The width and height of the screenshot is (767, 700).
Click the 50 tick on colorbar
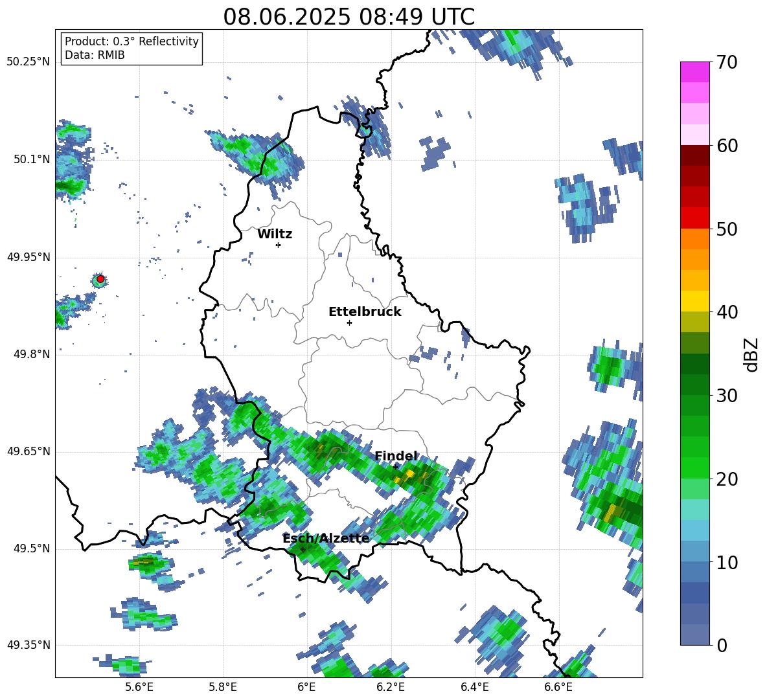pyautogui.click(x=727, y=229)
